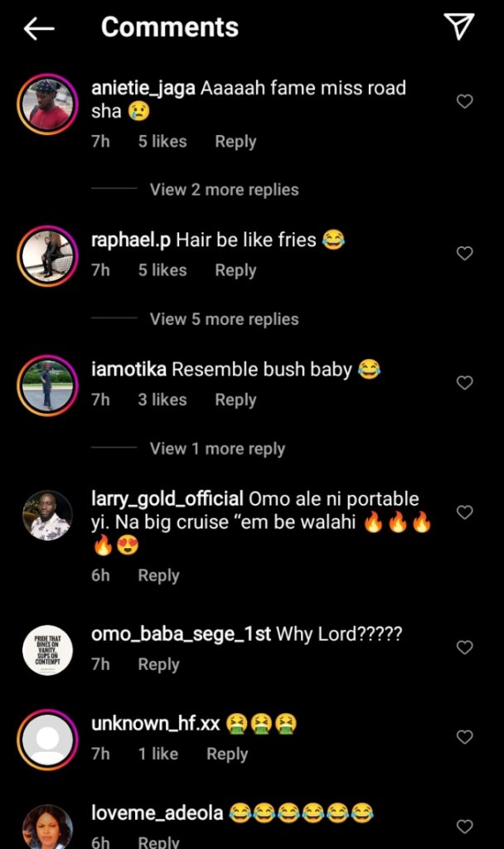Screen dimensions: 504x849
Task: View the "5 likes" count on raphael.p's comment
Action: [162, 270]
